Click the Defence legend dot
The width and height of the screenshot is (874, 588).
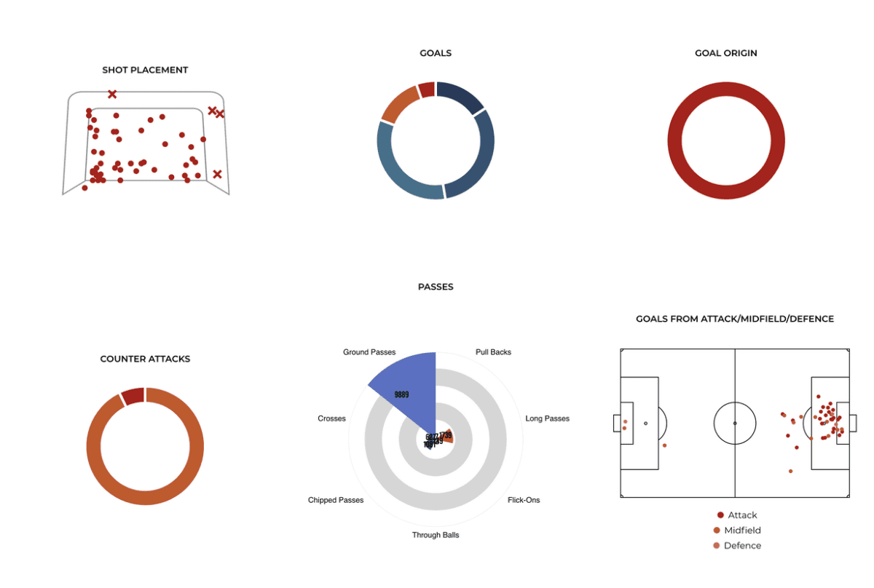717,546
